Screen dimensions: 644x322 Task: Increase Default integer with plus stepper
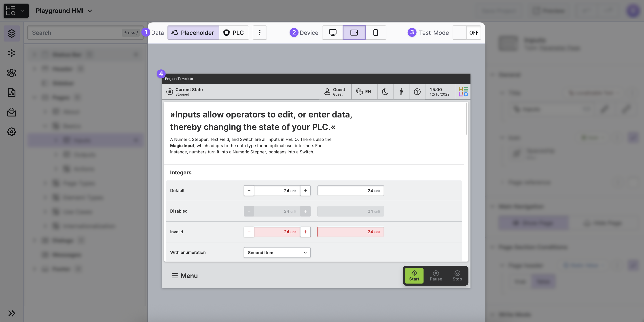tap(305, 190)
